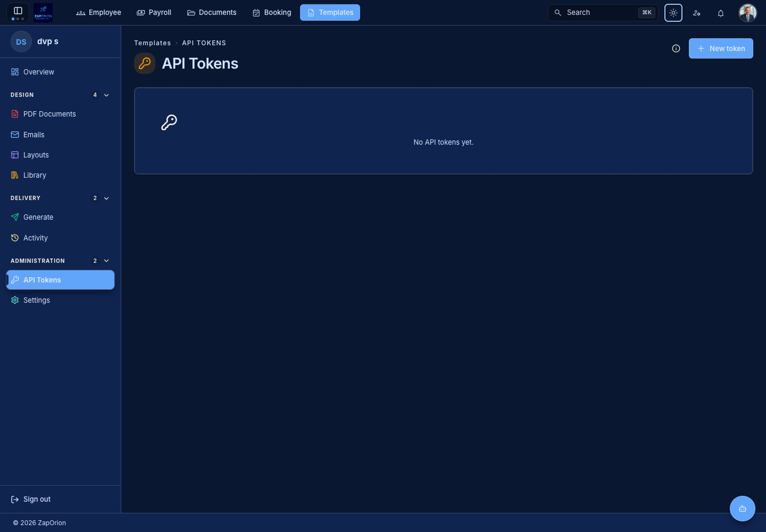The height and width of the screenshot is (532, 766).
Task: Open user settings icon in top bar
Action: 697,13
